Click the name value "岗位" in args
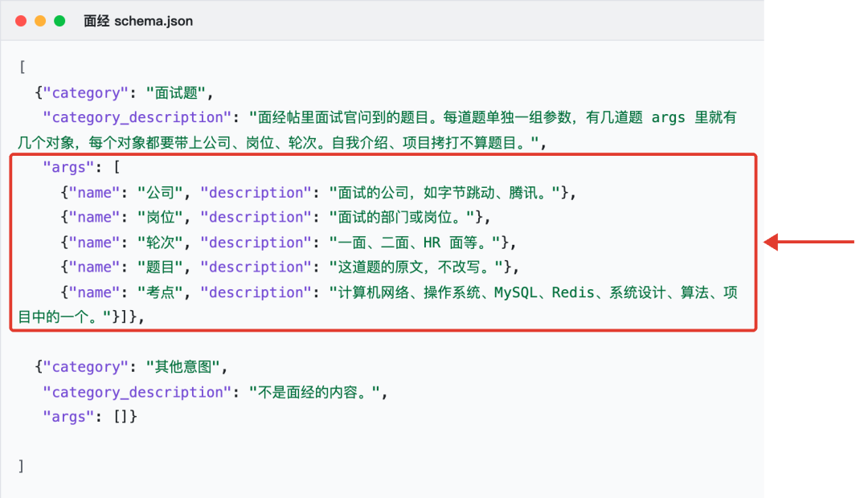Image resolution: width=868 pixels, height=498 pixels. [160, 218]
